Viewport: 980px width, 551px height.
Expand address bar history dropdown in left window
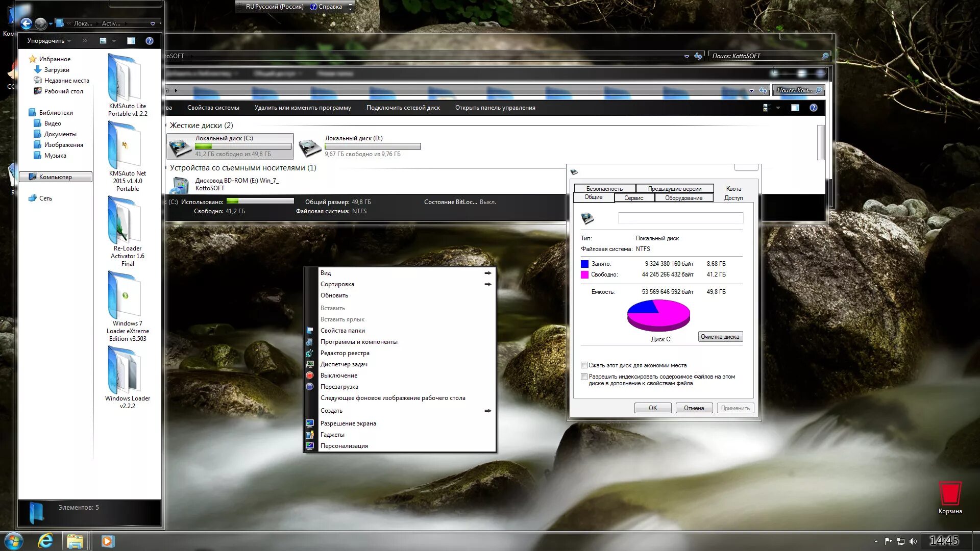coord(153,23)
